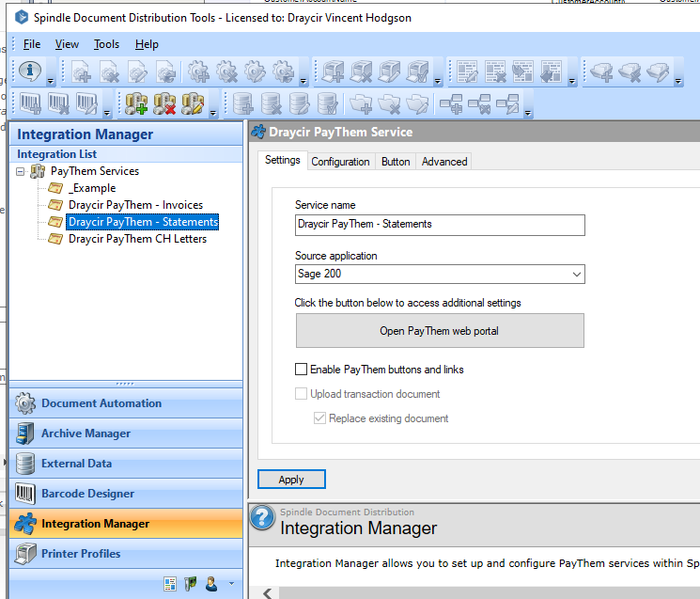Image resolution: width=700 pixels, height=599 pixels.
Task: Click the add PayThem service icon with green plus
Action: tap(136, 103)
